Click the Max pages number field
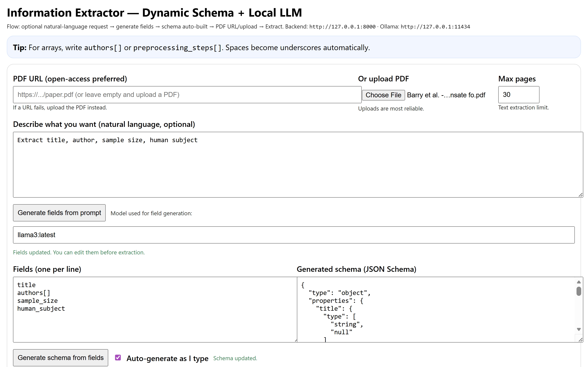 coord(518,95)
